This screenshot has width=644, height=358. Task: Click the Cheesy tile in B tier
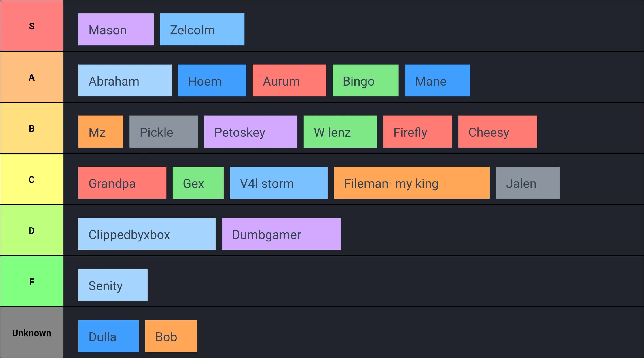pyautogui.click(x=497, y=132)
